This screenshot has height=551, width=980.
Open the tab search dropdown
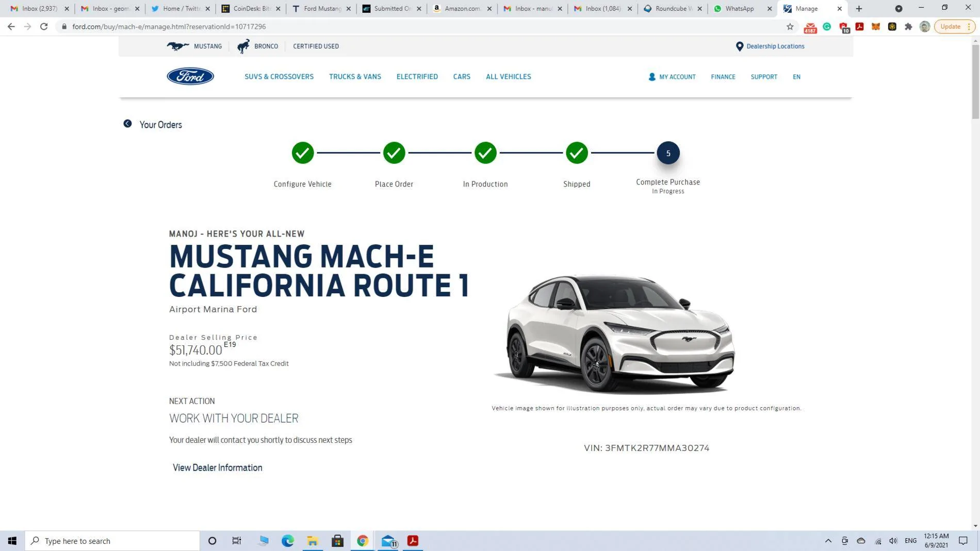click(898, 8)
